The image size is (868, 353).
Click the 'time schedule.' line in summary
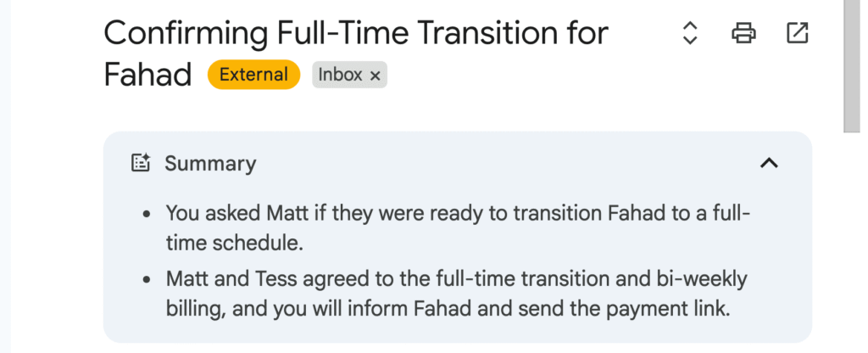point(235,243)
